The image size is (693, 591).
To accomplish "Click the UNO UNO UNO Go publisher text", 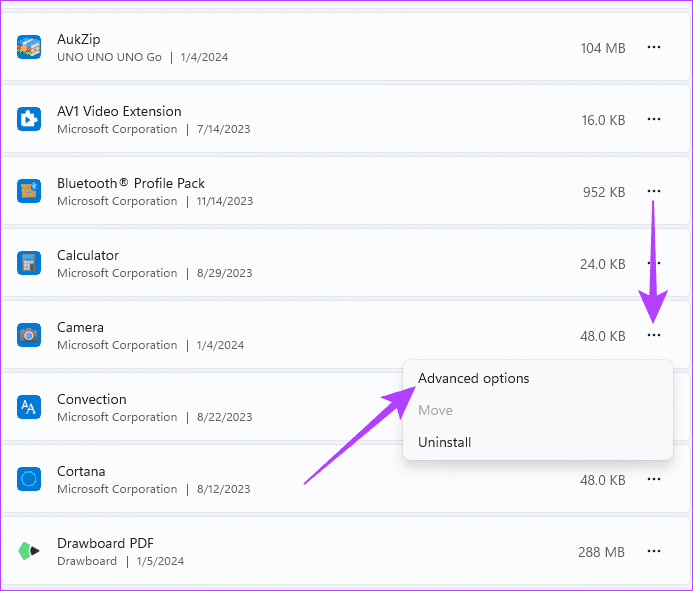I will 110,57.
